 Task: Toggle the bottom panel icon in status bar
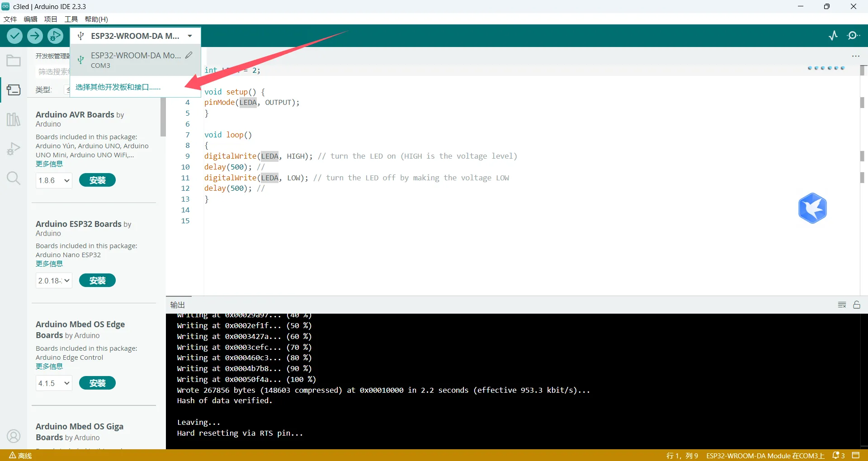tap(856, 455)
